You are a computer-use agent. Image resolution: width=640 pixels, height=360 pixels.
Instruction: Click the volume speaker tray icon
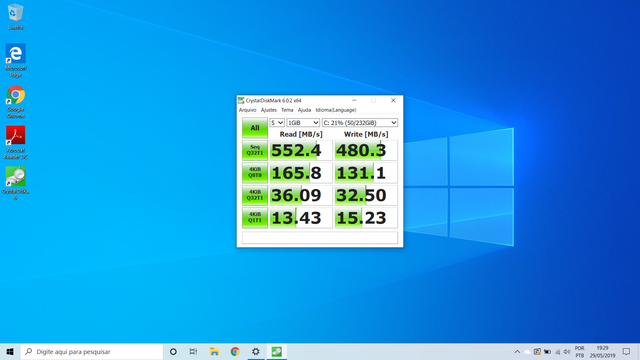tap(567, 352)
